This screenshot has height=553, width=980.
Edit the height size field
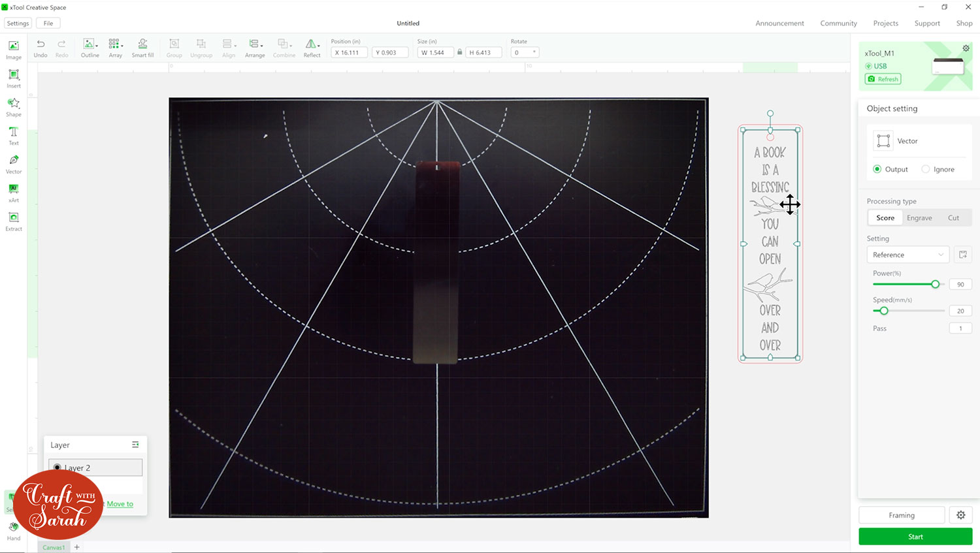(483, 52)
